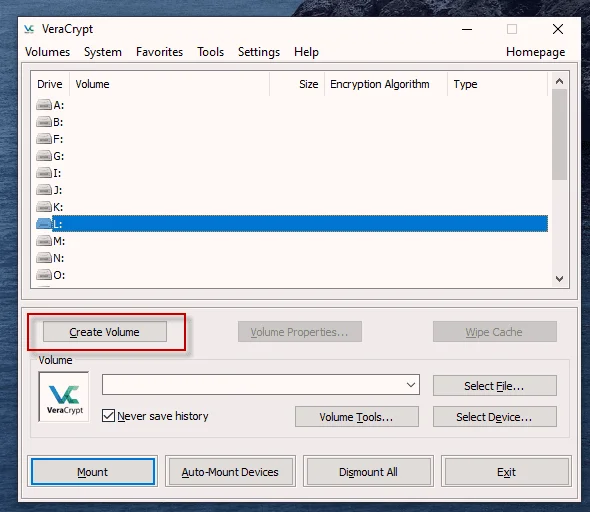Minimize the VeraCrypt window
The image size is (590, 512).
point(467,29)
